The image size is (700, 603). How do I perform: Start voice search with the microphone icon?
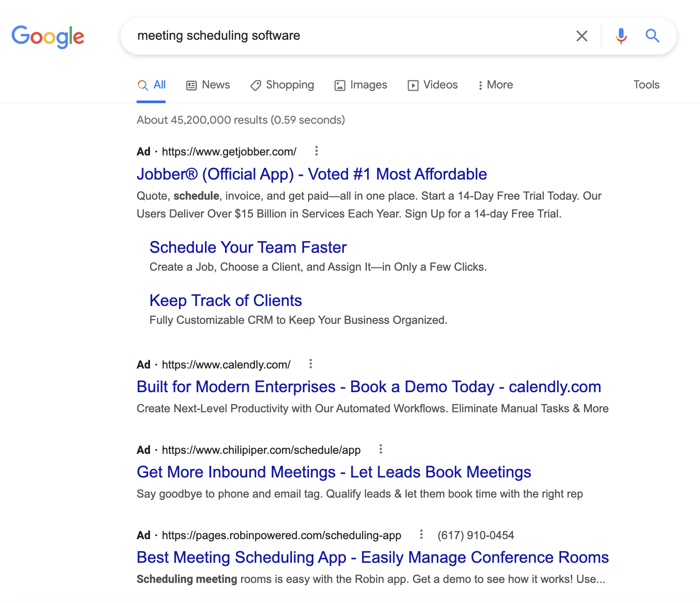[x=621, y=36]
